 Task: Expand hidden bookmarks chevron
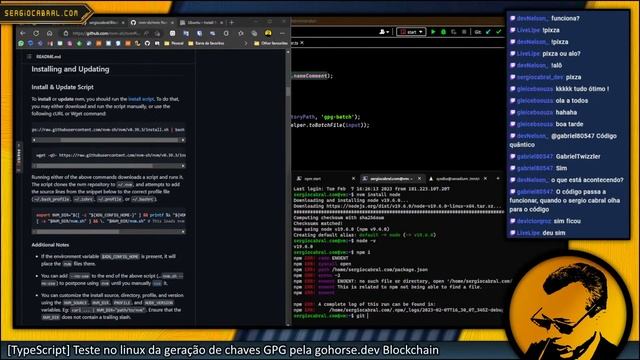246,43
